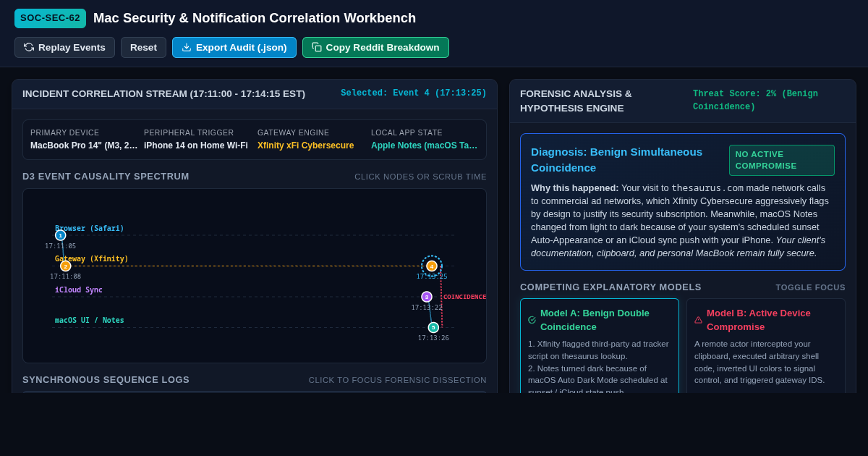Select event node 5 on macOS UI lane
Image resolution: width=868 pixels, height=456 pixels.
click(x=433, y=328)
